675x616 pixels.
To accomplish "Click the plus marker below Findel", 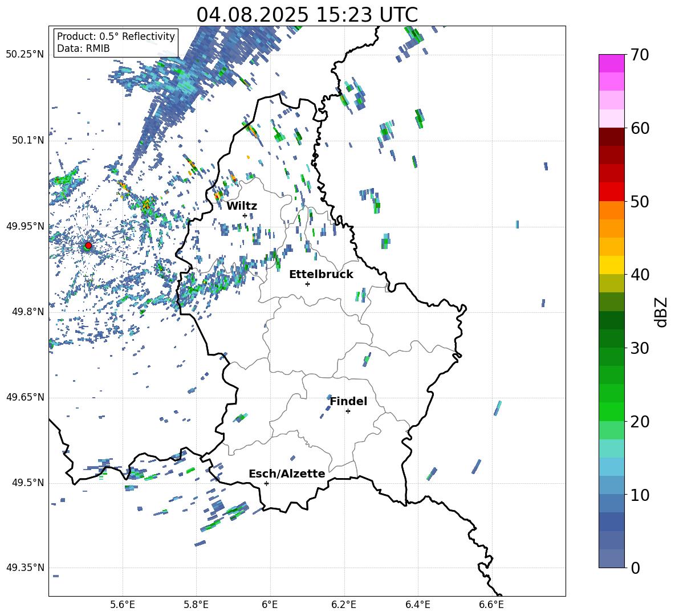I will (348, 411).
